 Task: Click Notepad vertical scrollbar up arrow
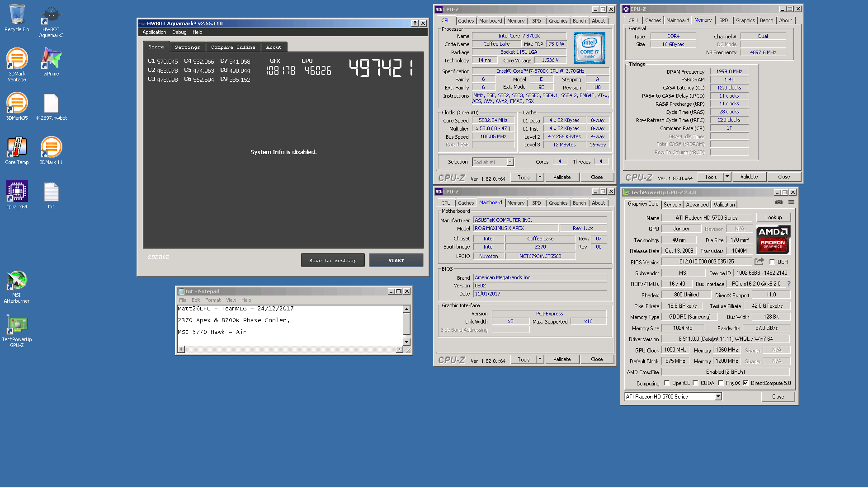[406, 309]
